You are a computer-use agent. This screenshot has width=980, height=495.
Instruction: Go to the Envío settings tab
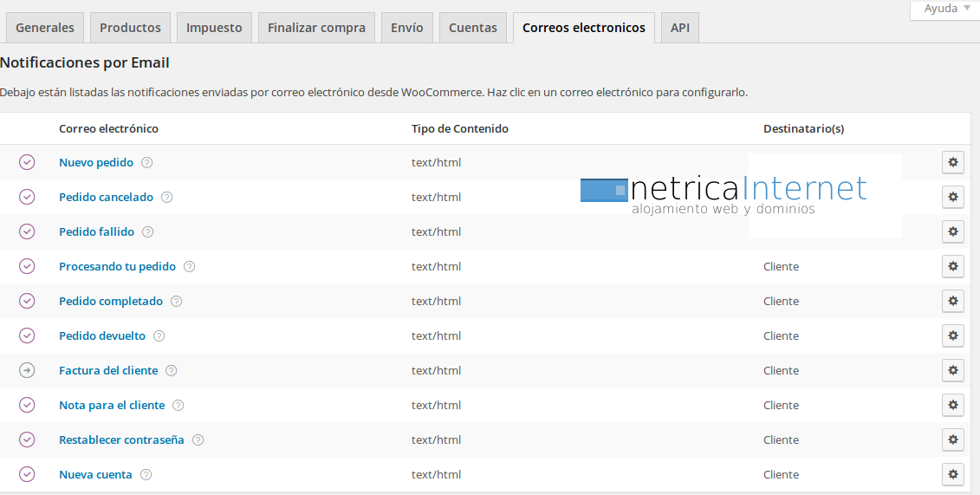pyautogui.click(x=407, y=28)
